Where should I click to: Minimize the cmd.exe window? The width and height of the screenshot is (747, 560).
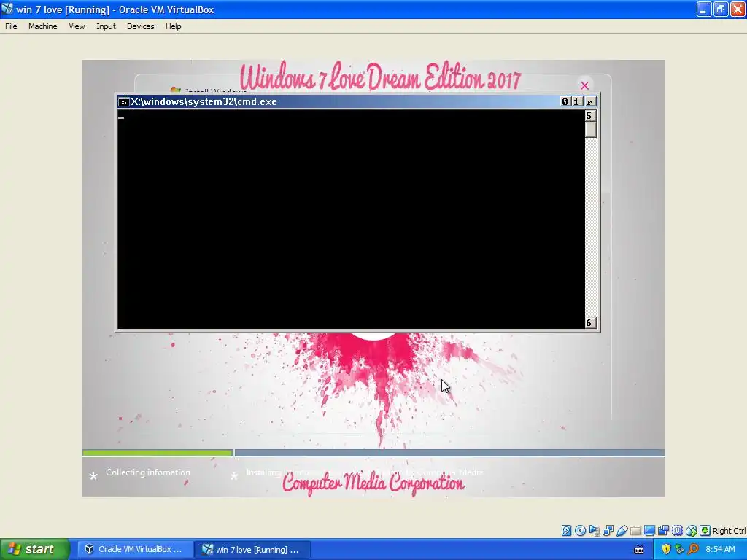(565, 101)
